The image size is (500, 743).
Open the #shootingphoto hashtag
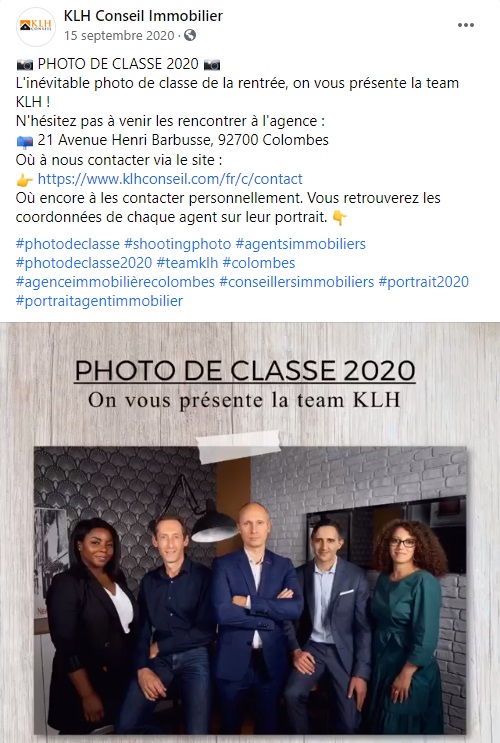[x=178, y=244]
